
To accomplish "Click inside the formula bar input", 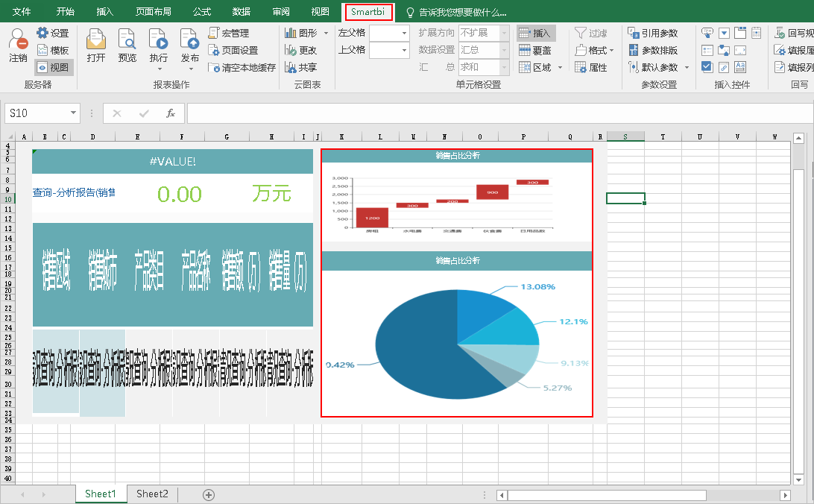I will point(500,113).
